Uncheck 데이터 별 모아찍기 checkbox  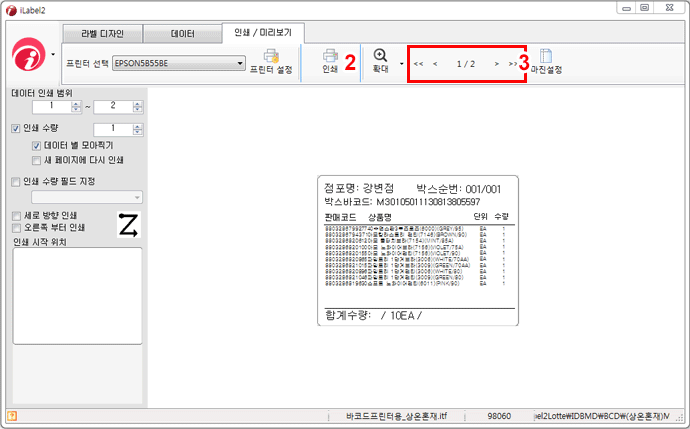37,146
